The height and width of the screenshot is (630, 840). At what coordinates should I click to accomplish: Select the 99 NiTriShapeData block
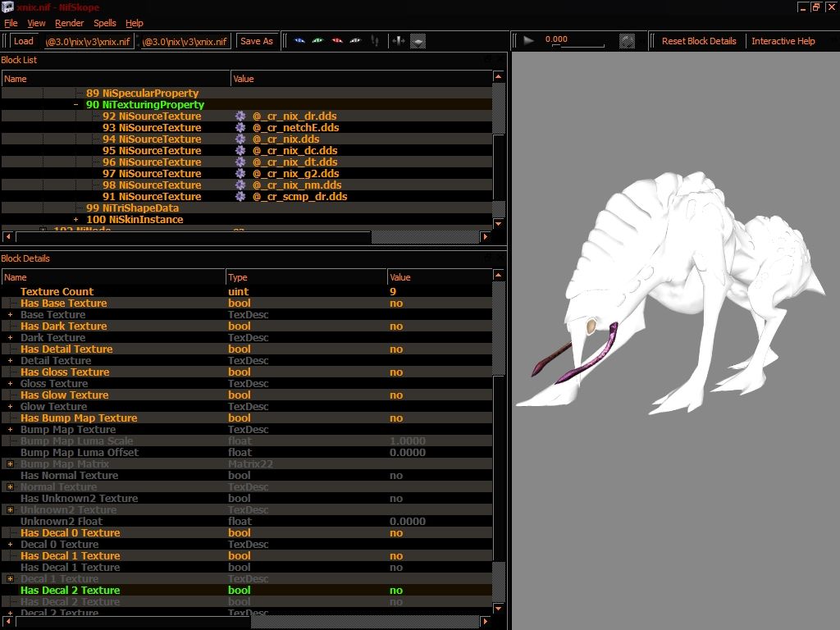132,208
